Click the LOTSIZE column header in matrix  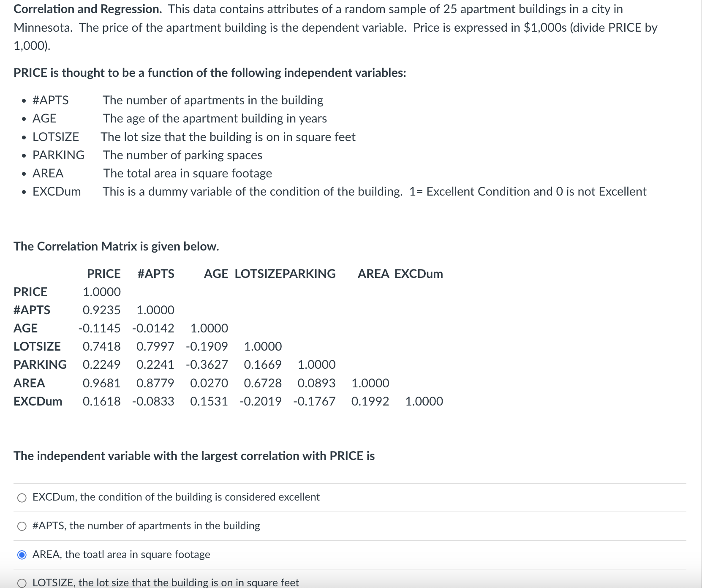259,274
